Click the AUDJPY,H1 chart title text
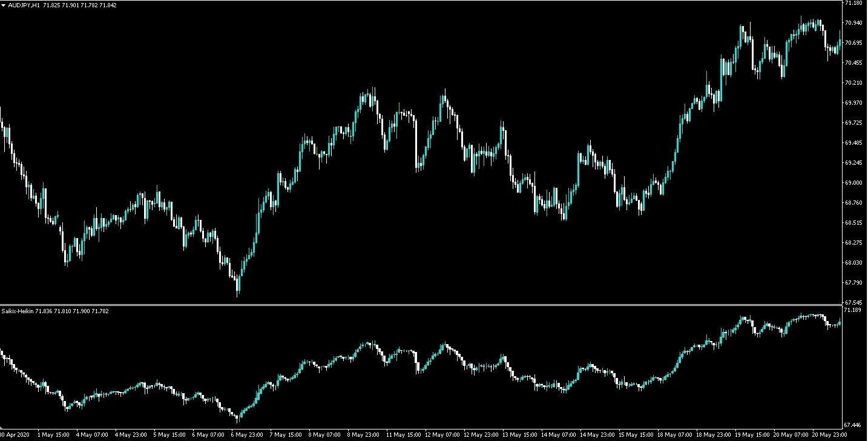This screenshot has width=868, height=441. coord(25,5)
